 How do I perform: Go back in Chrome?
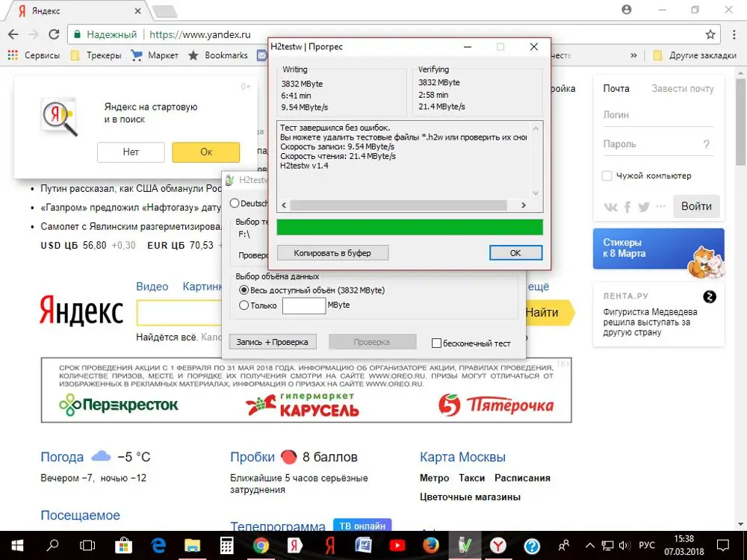[13, 34]
